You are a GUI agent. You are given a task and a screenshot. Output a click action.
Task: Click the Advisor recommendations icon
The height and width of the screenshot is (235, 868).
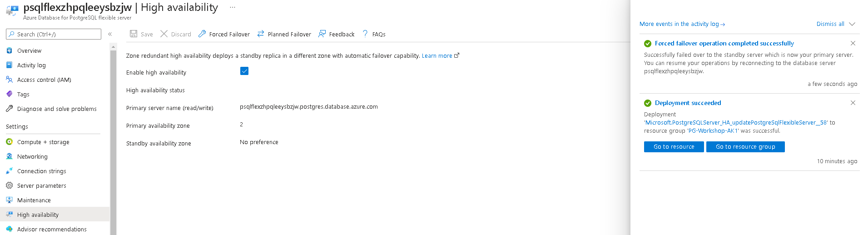(x=9, y=229)
